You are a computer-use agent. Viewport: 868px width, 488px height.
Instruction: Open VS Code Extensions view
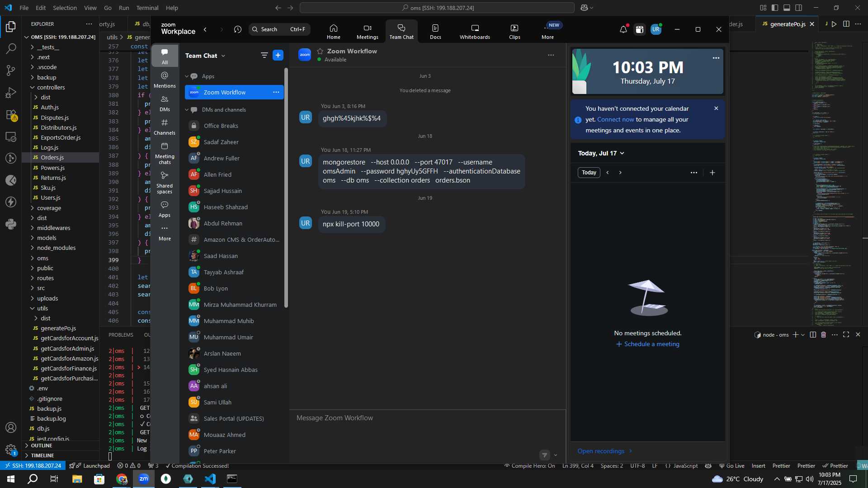[11, 115]
